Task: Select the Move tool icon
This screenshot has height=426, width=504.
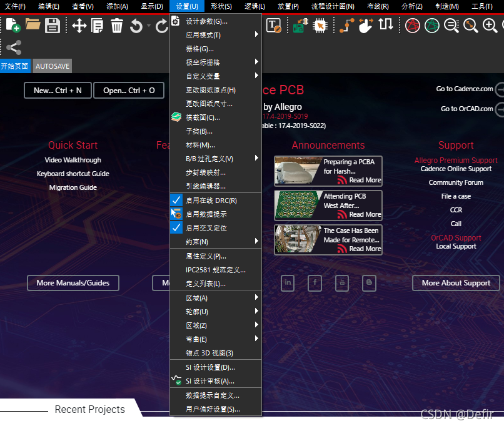Action: tap(79, 26)
